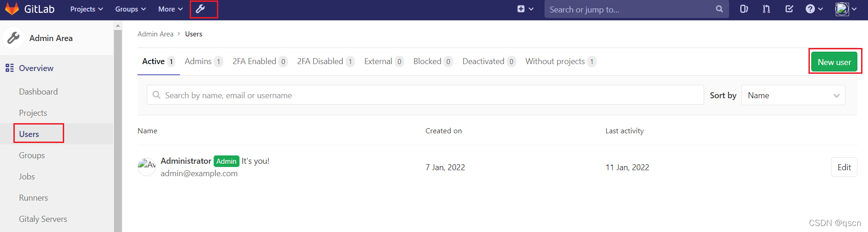Open Users in the sidebar
Image resolution: width=868 pixels, height=232 pixels.
pyautogui.click(x=29, y=134)
